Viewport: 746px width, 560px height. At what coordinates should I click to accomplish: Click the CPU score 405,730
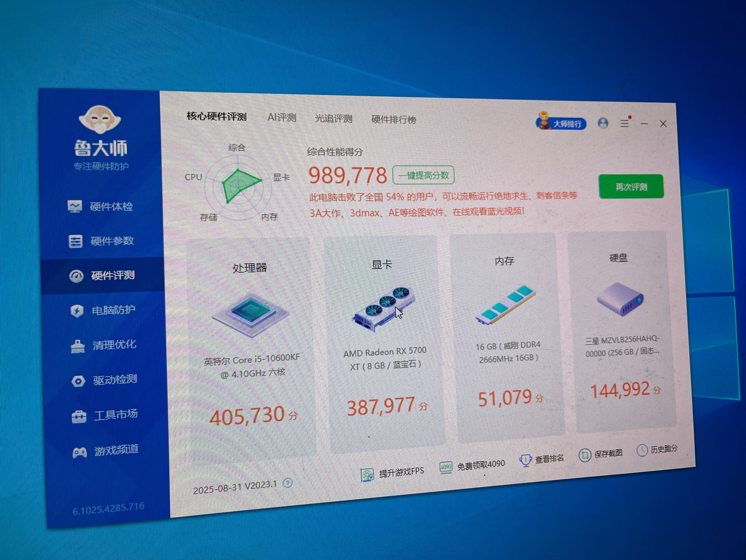(247, 416)
